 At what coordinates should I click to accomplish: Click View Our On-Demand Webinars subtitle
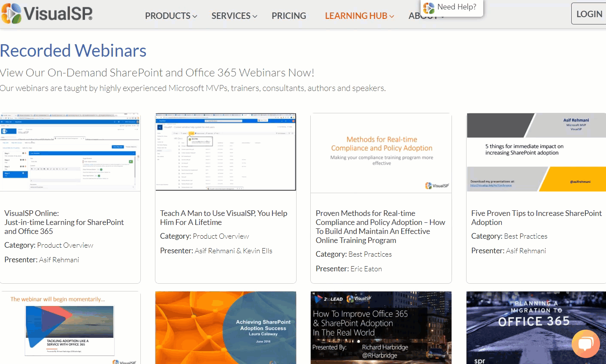pos(157,73)
